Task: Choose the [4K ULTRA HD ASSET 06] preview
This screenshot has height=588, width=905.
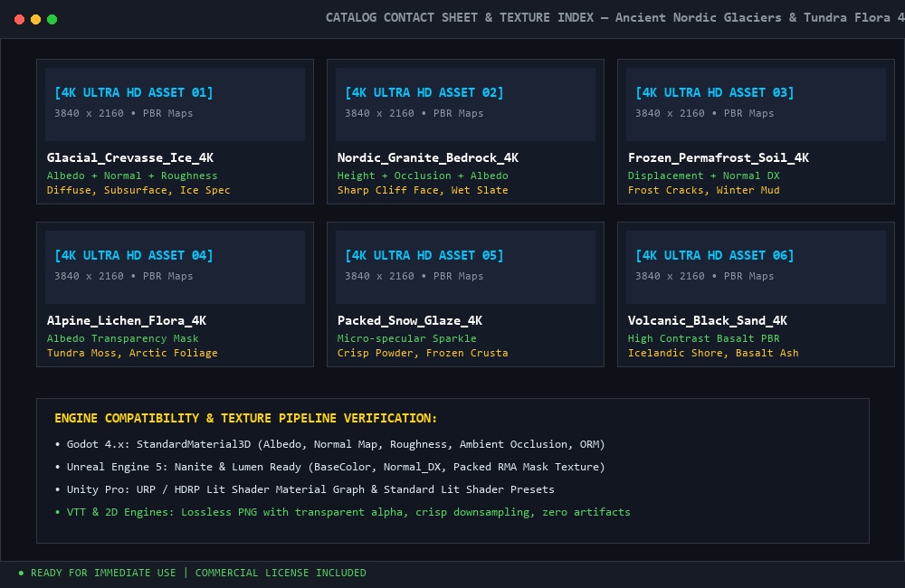Action: (756, 267)
